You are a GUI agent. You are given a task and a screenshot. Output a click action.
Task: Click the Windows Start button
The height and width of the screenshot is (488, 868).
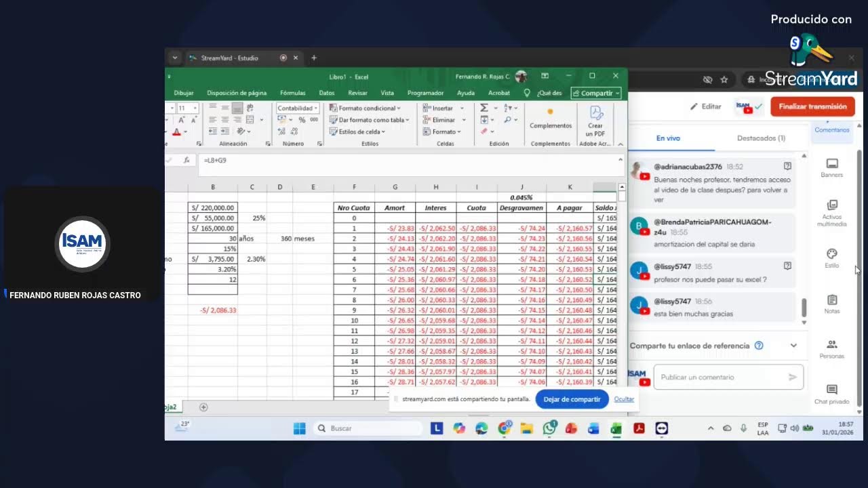(x=299, y=428)
